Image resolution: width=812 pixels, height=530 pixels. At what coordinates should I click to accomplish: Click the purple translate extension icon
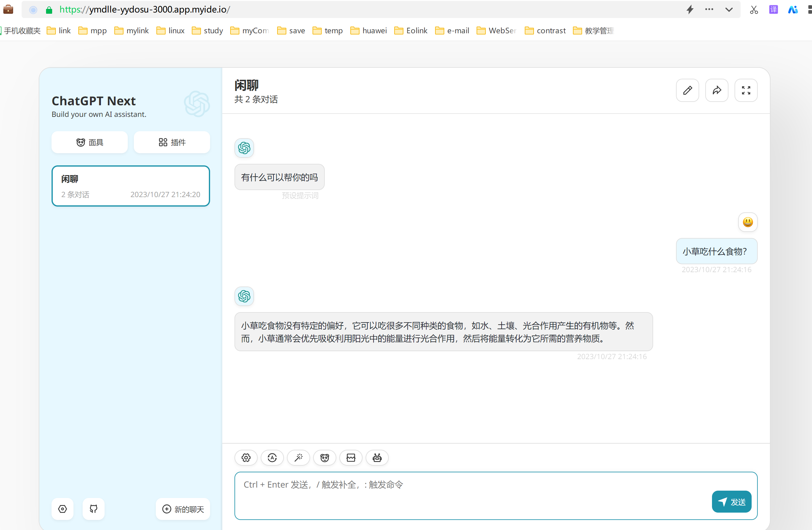(x=774, y=9)
